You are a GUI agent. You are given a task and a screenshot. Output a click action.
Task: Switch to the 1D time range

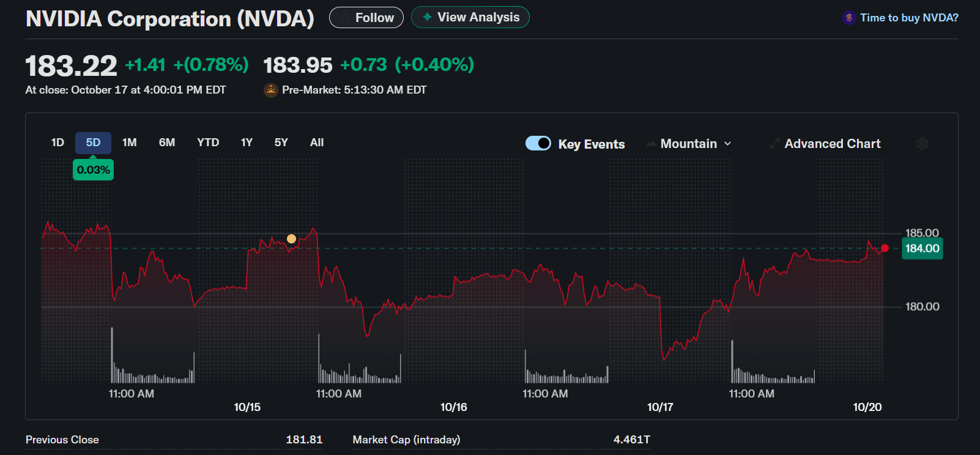pyautogui.click(x=57, y=142)
